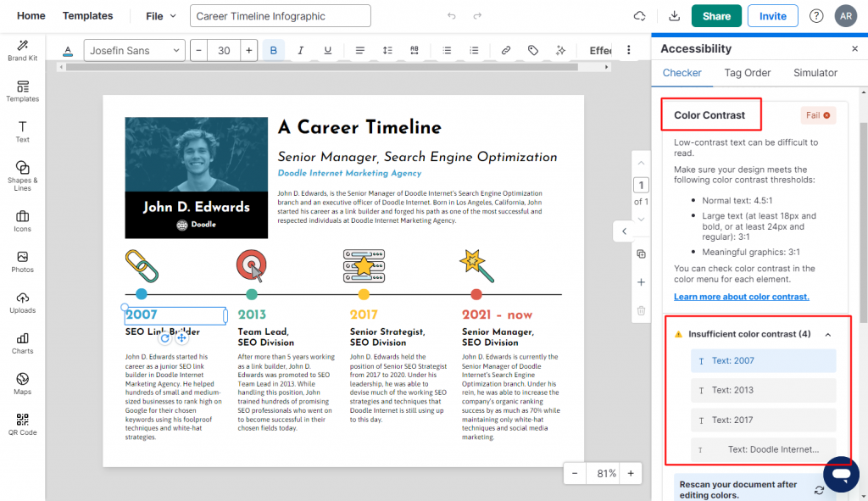Open the Maps panel
The width and height of the screenshot is (868, 501).
click(x=23, y=384)
